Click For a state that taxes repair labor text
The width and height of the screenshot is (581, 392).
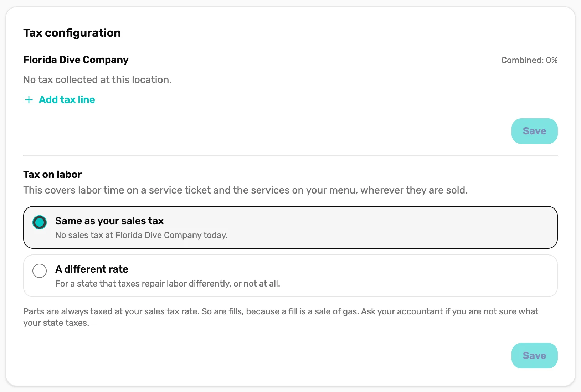tap(168, 284)
